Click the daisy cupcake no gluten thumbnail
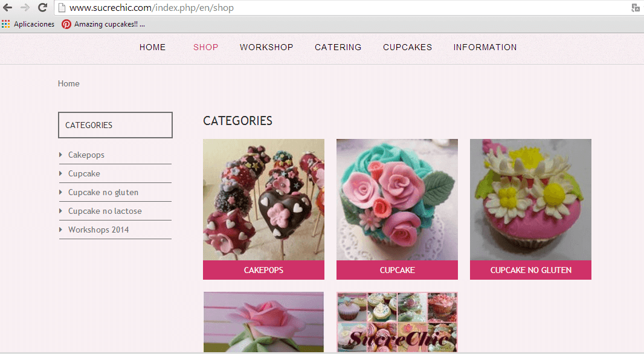The image size is (644, 354). pyautogui.click(x=530, y=199)
